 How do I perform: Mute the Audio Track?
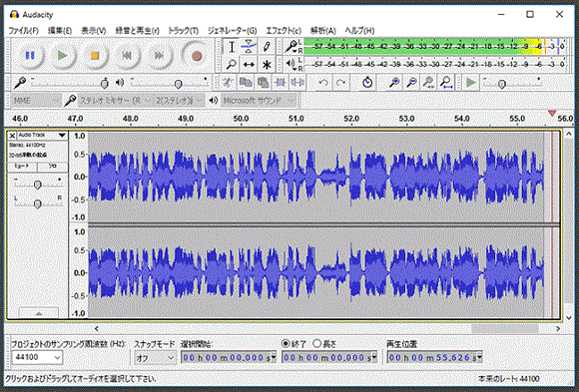22,167
